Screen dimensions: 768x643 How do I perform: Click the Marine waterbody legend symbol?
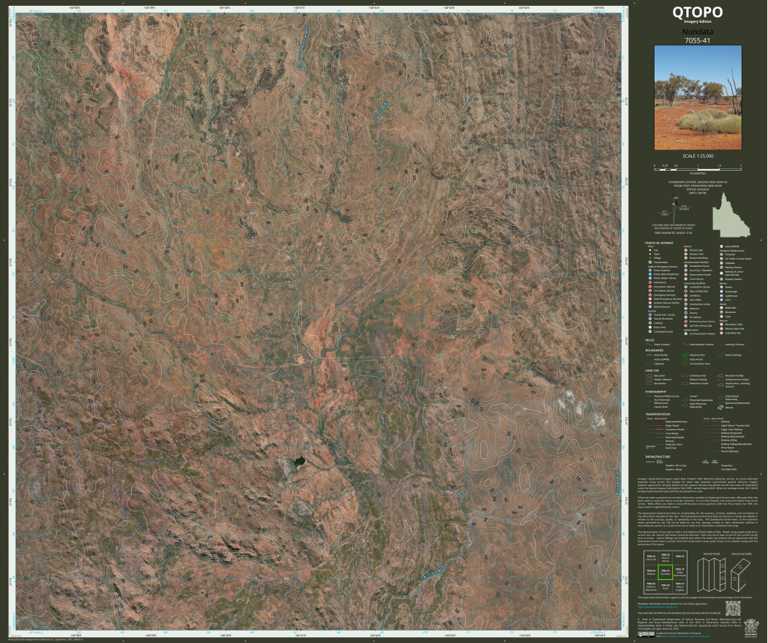click(x=720, y=407)
